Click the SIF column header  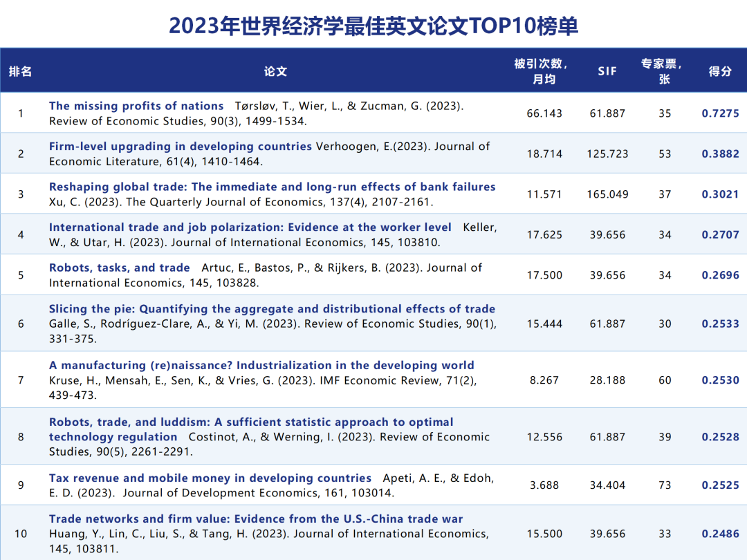click(x=607, y=71)
